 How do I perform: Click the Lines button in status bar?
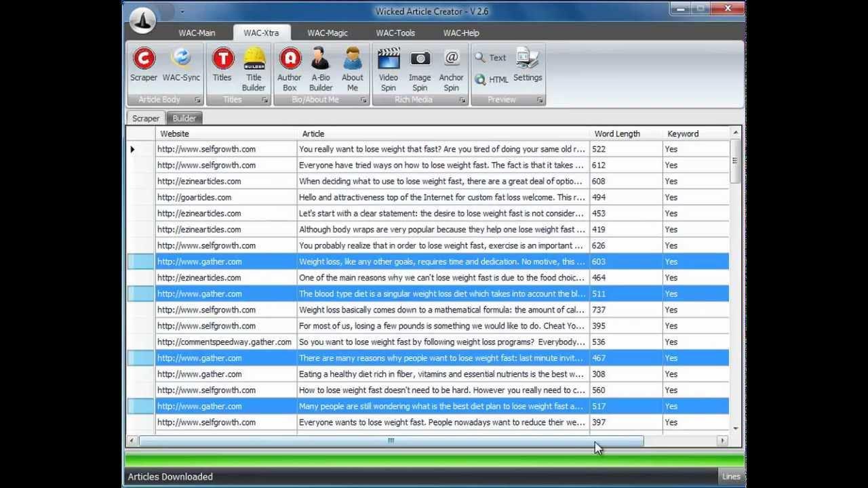coord(731,476)
